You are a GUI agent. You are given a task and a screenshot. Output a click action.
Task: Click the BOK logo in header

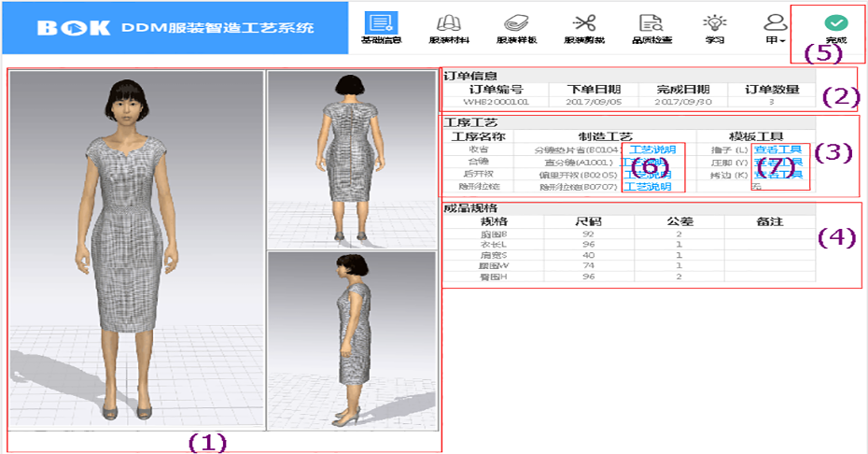(74, 28)
